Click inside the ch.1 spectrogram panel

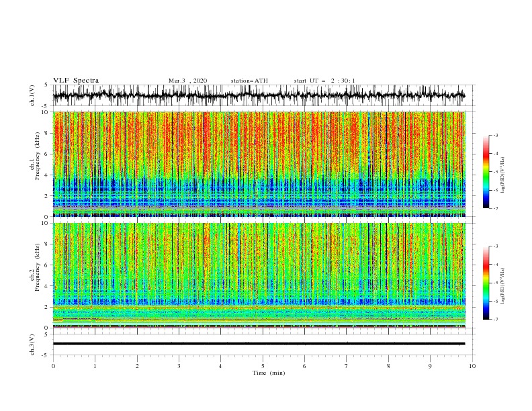click(259, 164)
